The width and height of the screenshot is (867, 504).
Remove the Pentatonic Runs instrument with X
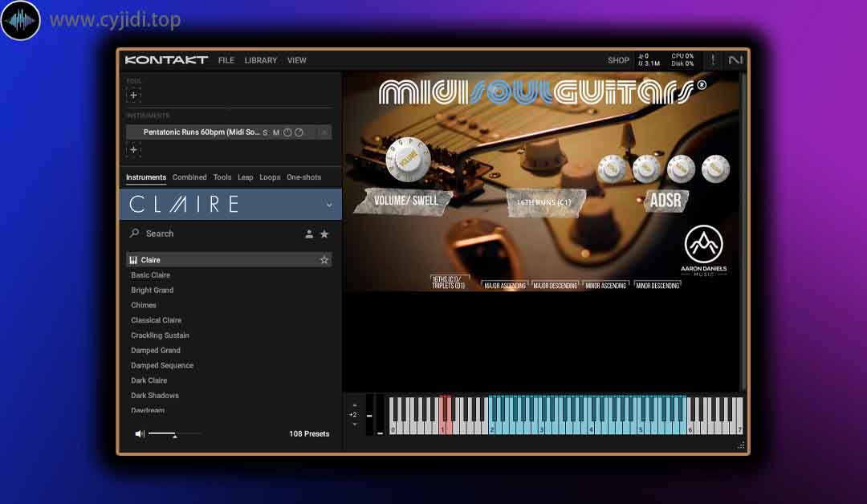coord(324,132)
